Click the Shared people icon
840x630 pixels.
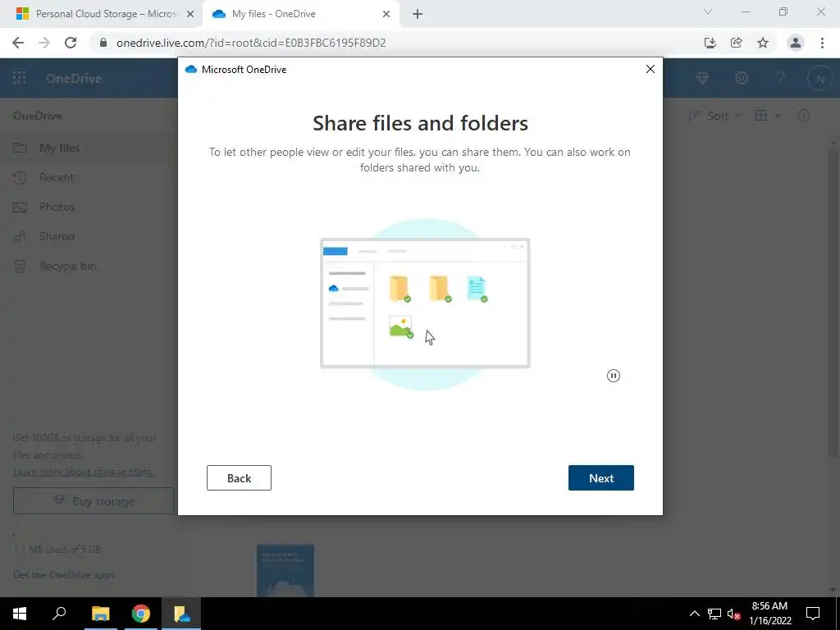(20, 236)
